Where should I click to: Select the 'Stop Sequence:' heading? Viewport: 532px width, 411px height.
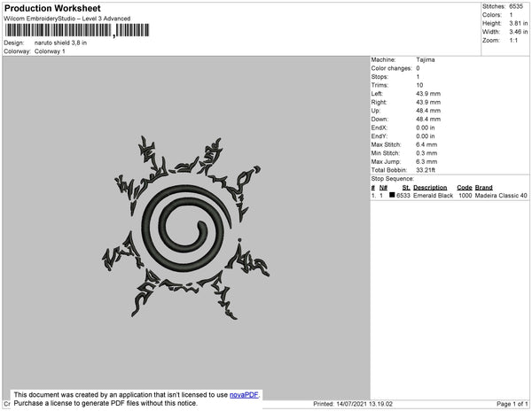pos(392,179)
